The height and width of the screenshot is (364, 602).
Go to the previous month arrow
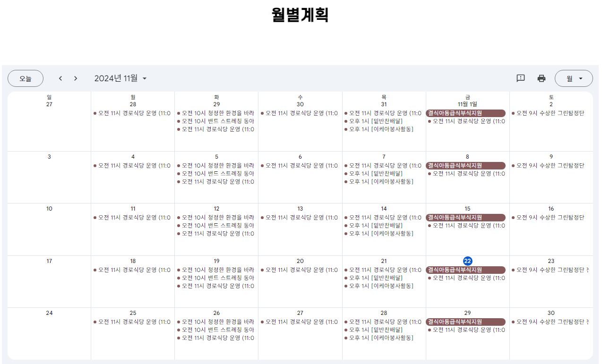pos(60,78)
